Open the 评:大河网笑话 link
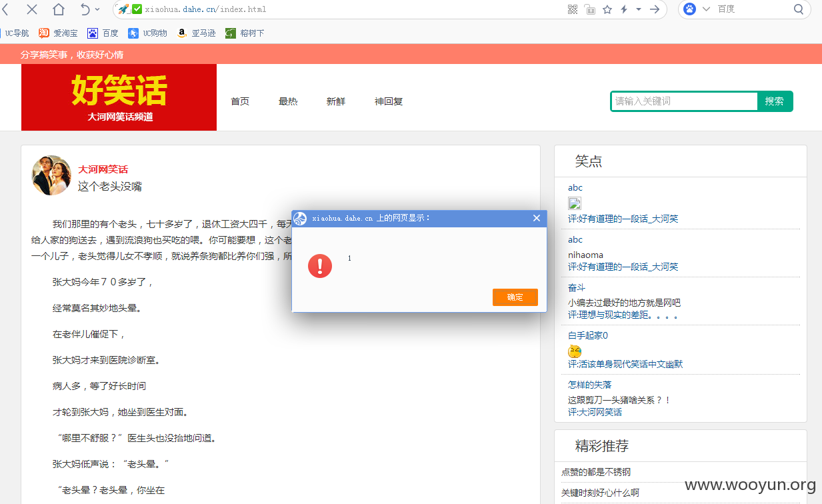Image resolution: width=822 pixels, height=504 pixels. coord(595,412)
